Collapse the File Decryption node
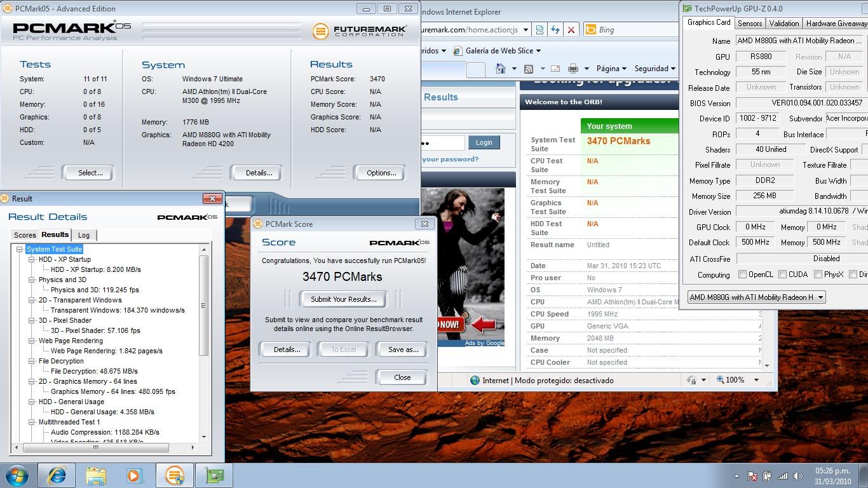 point(31,361)
